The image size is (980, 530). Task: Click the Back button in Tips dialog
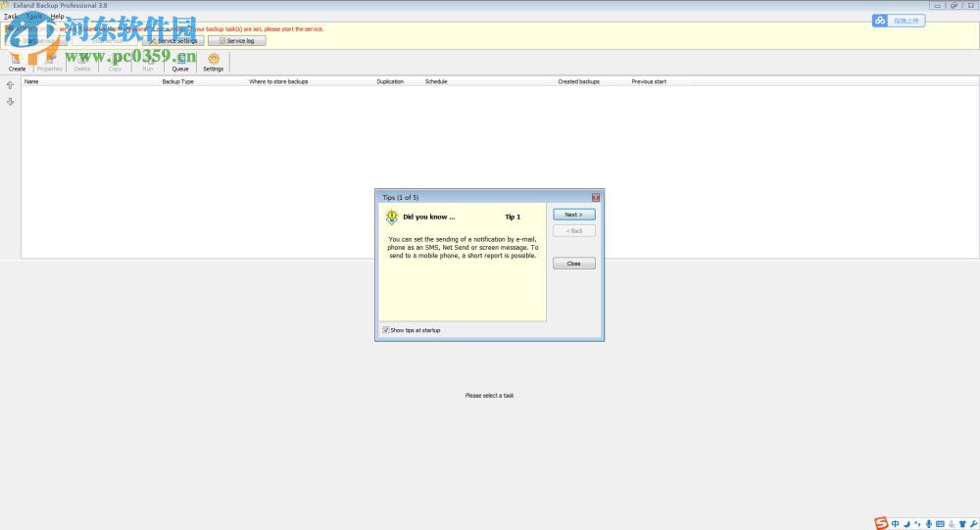coord(573,230)
